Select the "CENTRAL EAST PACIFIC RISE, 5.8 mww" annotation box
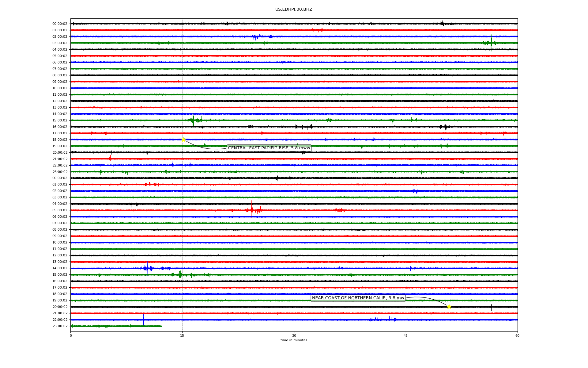The height and width of the screenshot is (368, 588). pos(269,148)
